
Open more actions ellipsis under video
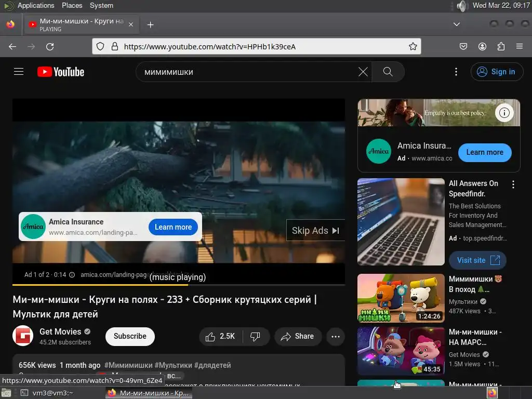tap(336, 337)
